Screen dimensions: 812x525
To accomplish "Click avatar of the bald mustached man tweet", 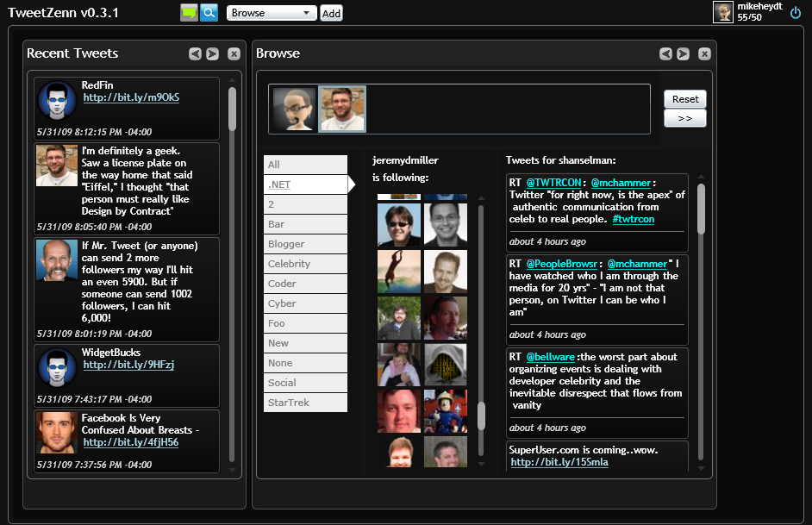I will [x=57, y=259].
